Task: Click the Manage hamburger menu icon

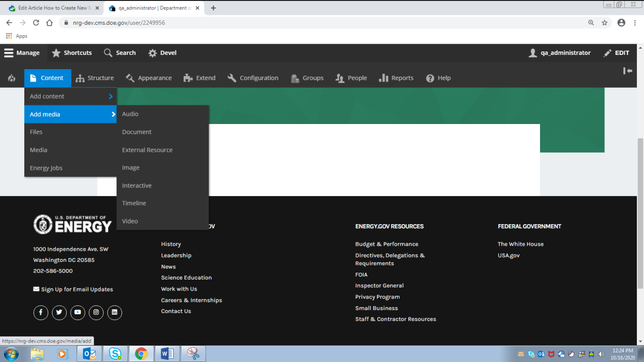Action: 9,53
